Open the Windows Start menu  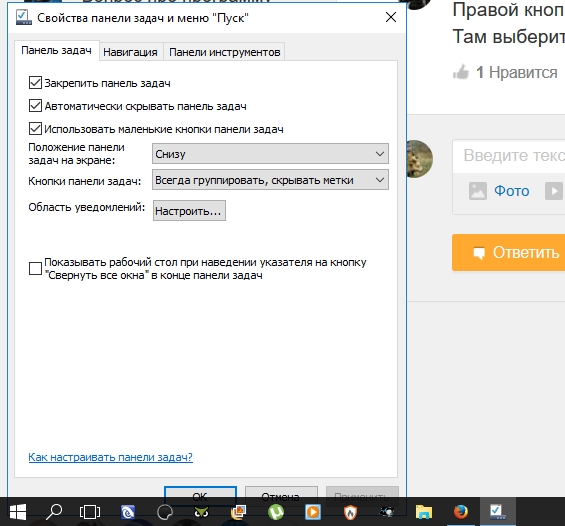(18, 512)
